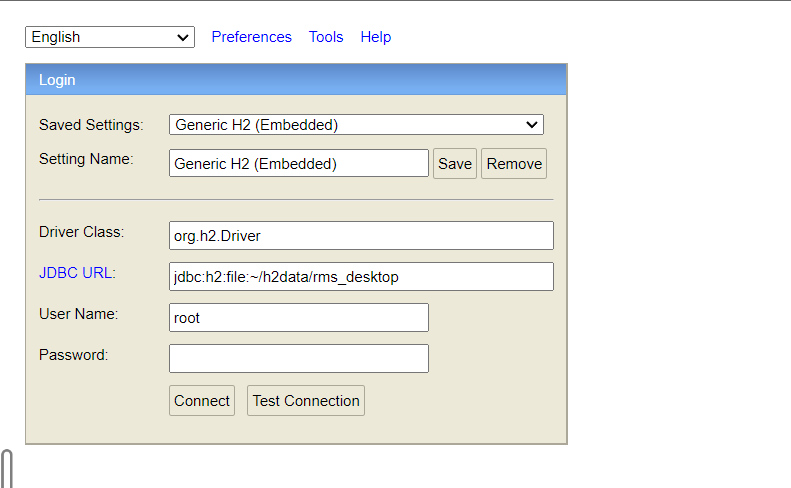Click the empty Password field
Viewport: 791px width, 488px height.
298,359
